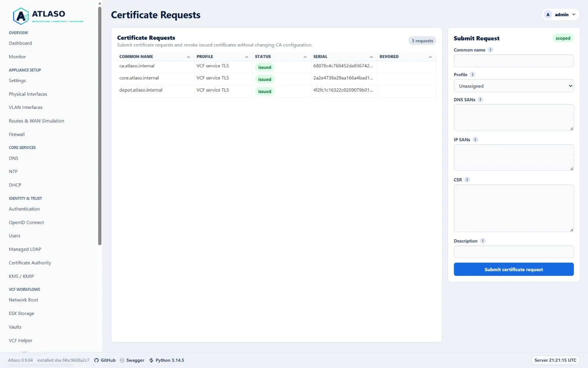Viewport: 588px width, 368px height.
Task: Click the Python icon in the footer
Action: tap(151, 360)
